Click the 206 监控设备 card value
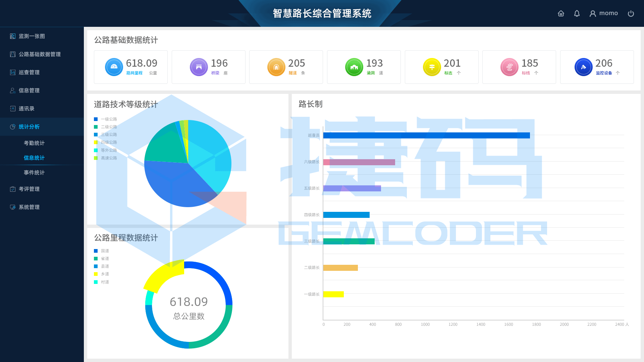 [x=604, y=63]
